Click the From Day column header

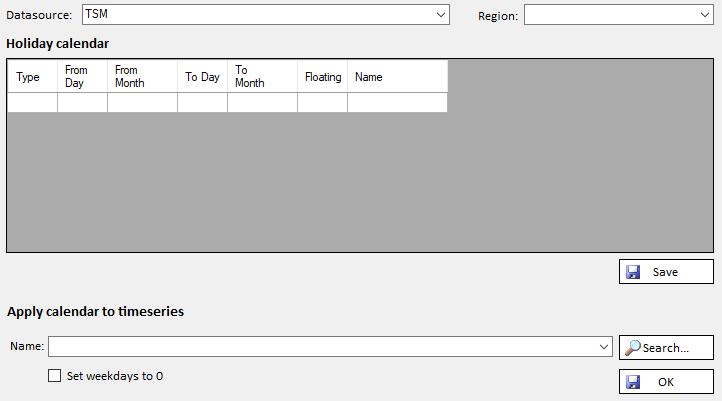pos(82,77)
